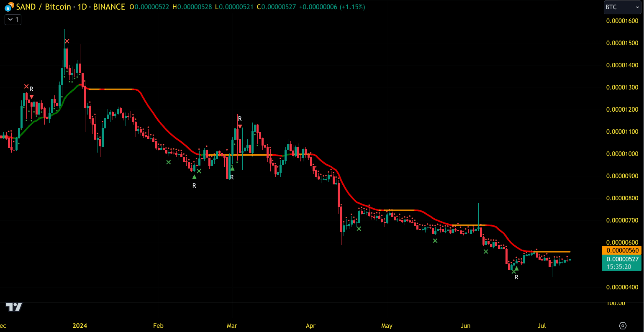The width and height of the screenshot is (644, 332).
Task: Click the TradingView logo
Action: point(14,307)
